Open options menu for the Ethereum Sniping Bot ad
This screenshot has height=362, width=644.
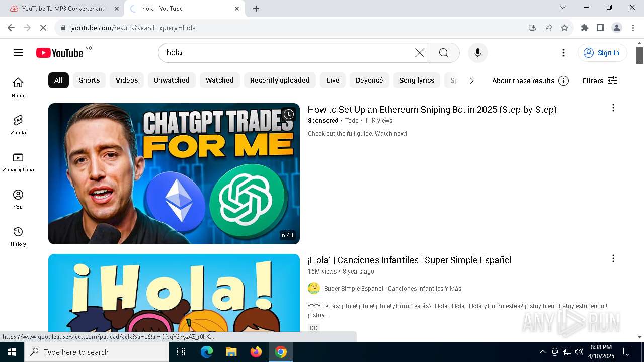[x=613, y=108]
